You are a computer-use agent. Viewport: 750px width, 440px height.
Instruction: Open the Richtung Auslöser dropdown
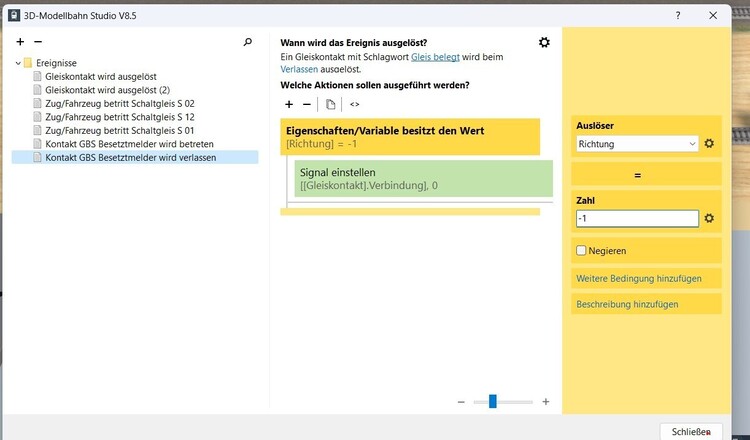(637, 143)
